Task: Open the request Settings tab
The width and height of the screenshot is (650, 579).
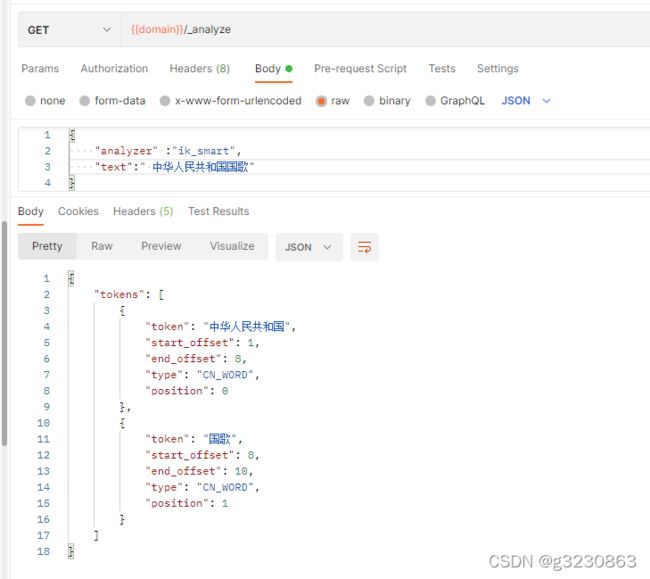Action: point(497,68)
